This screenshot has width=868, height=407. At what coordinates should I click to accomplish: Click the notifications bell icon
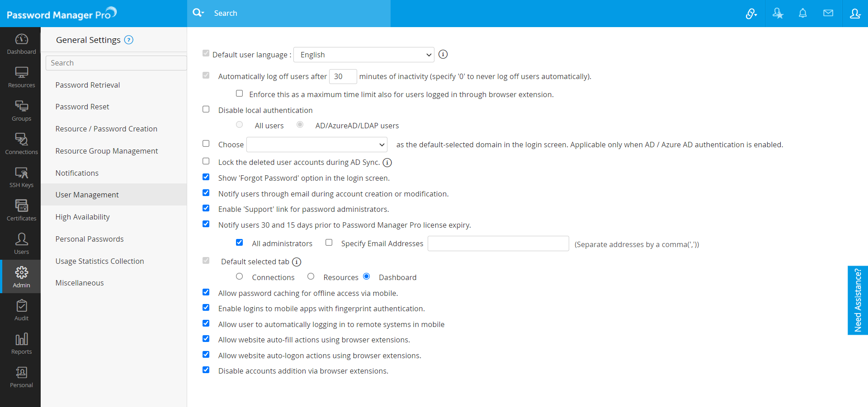[x=802, y=14]
